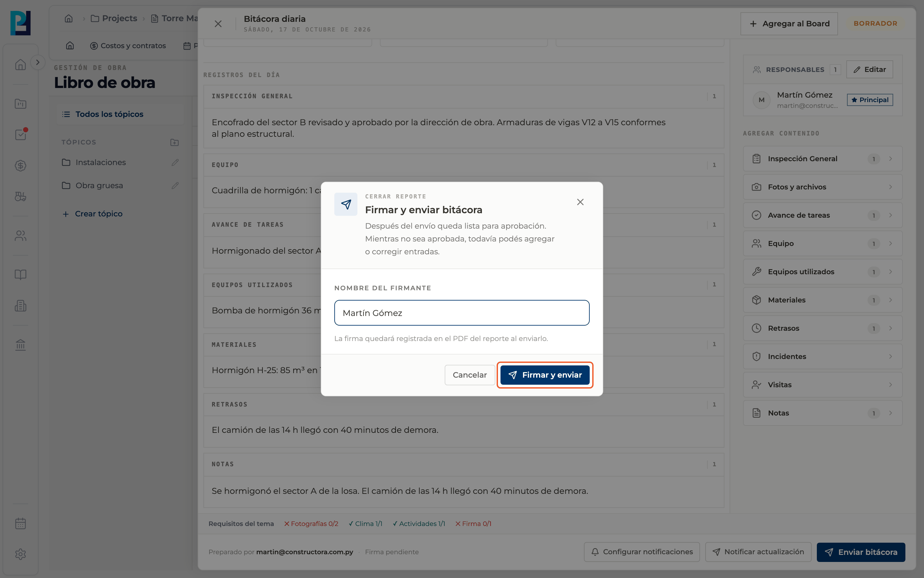Click the Principal badge for Martín Gómez
Screen dimensions: 924x578
870,100
